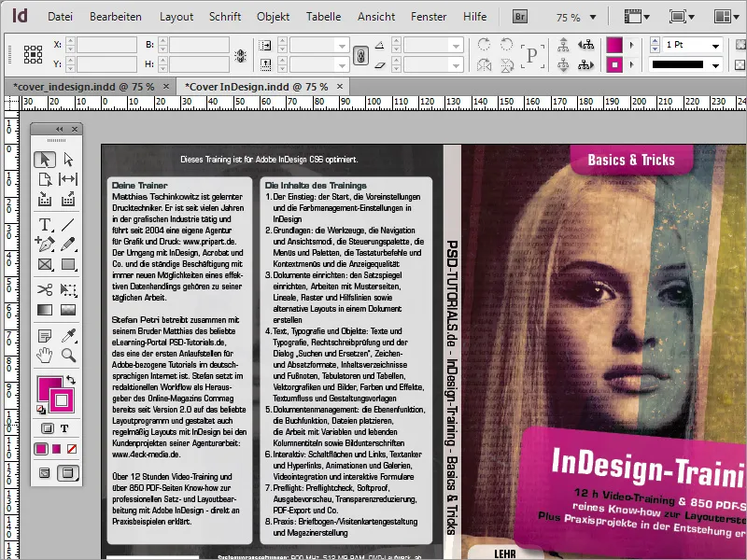Enable Apply Color mode button
Image resolution: width=747 pixels, height=560 pixels.
(x=41, y=449)
